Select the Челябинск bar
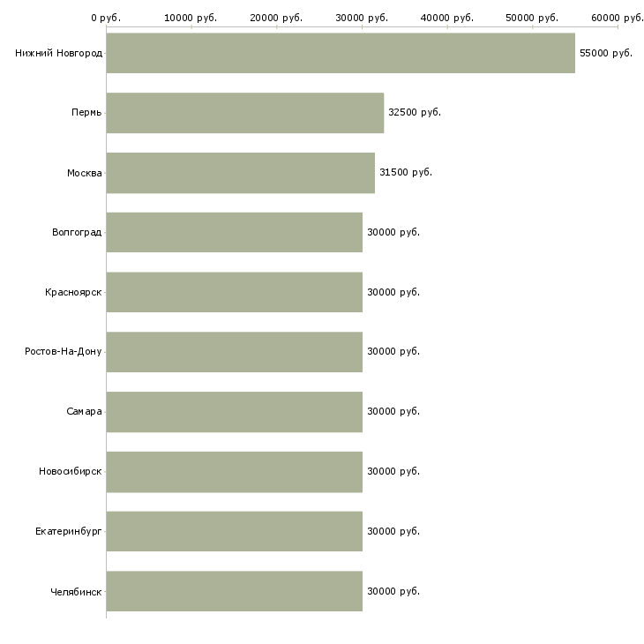This screenshot has width=644, height=644. [x=235, y=591]
